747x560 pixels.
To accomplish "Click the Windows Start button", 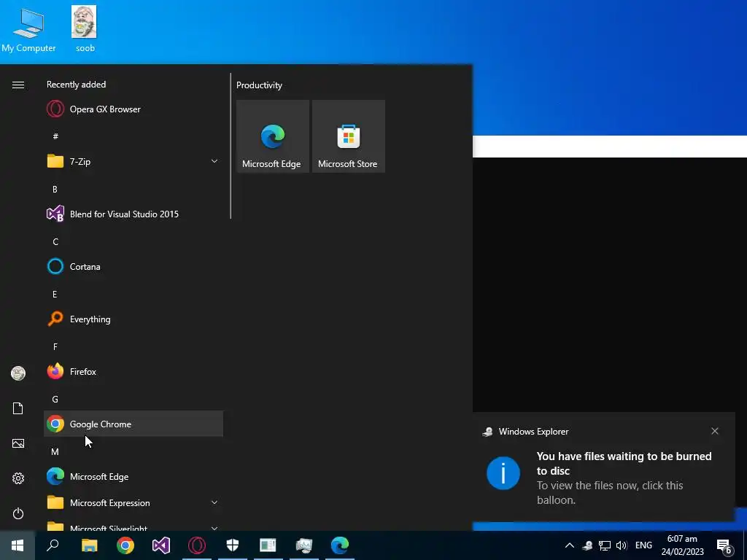I will click(18, 545).
